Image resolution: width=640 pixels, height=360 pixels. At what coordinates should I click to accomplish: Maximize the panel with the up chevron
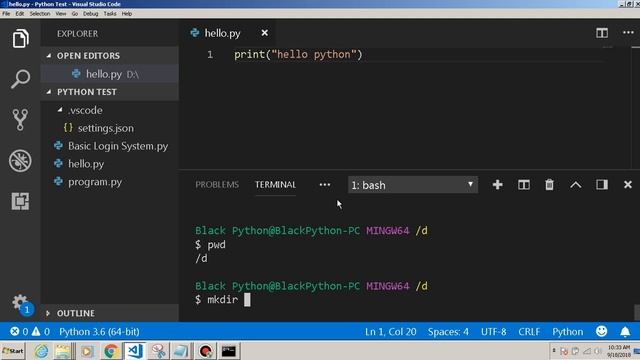coord(576,185)
